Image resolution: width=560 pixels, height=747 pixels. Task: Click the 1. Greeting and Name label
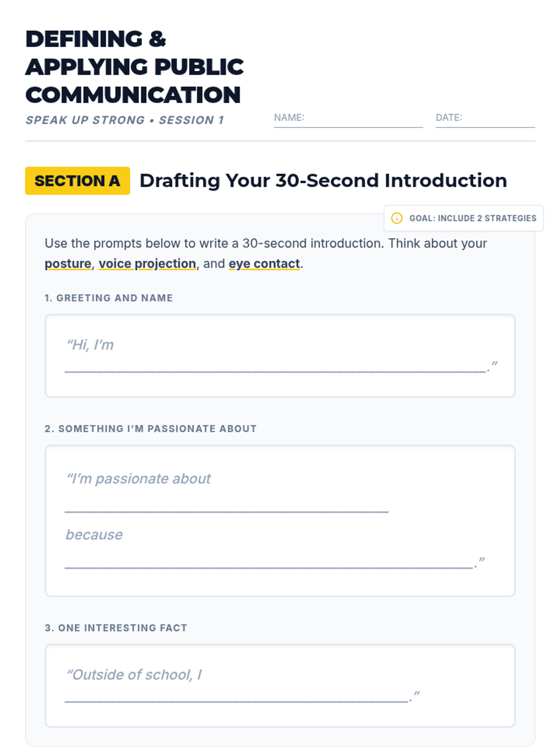point(109,298)
